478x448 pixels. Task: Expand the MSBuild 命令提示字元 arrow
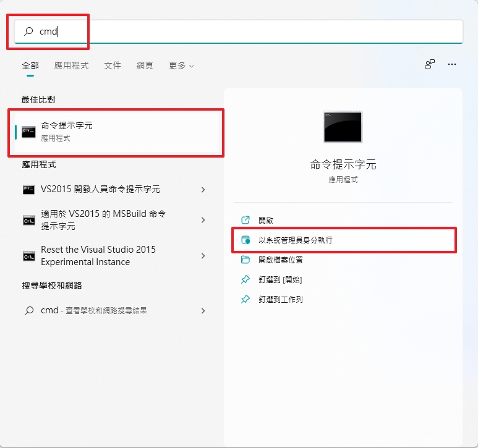coord(203,220)
